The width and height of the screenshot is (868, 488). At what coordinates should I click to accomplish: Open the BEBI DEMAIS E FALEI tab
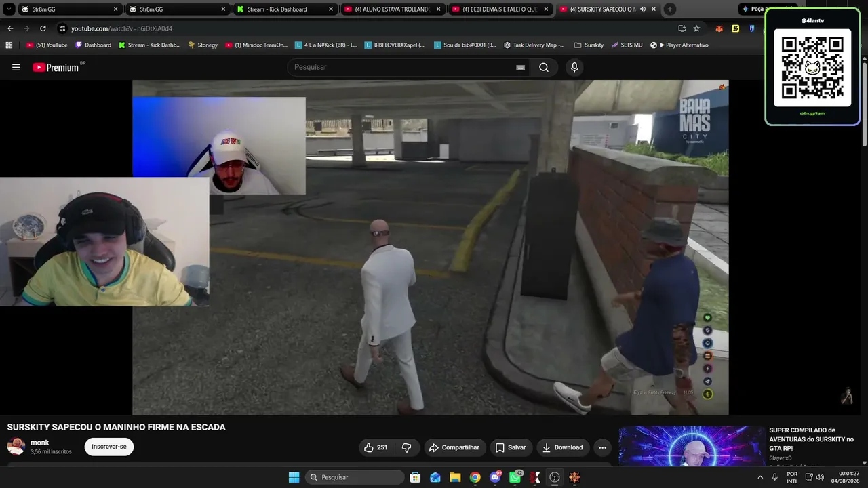(501, 9)
